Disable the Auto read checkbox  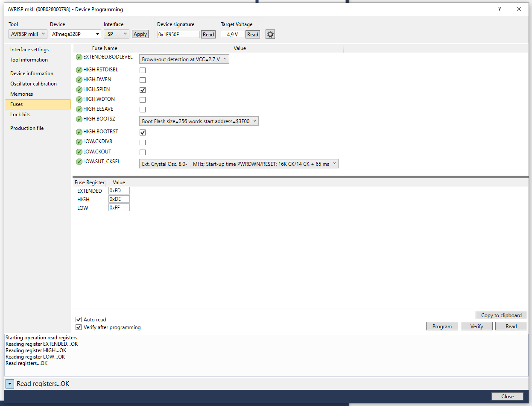pos(79,320)
